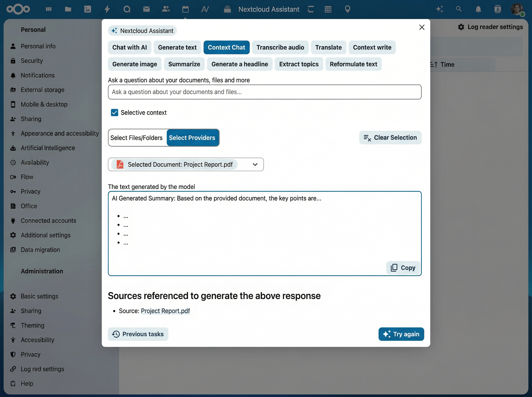Open the Calendar app from the top bar
Image resolution: width=532 pixels, height=397 pixels.
(185, 9)
